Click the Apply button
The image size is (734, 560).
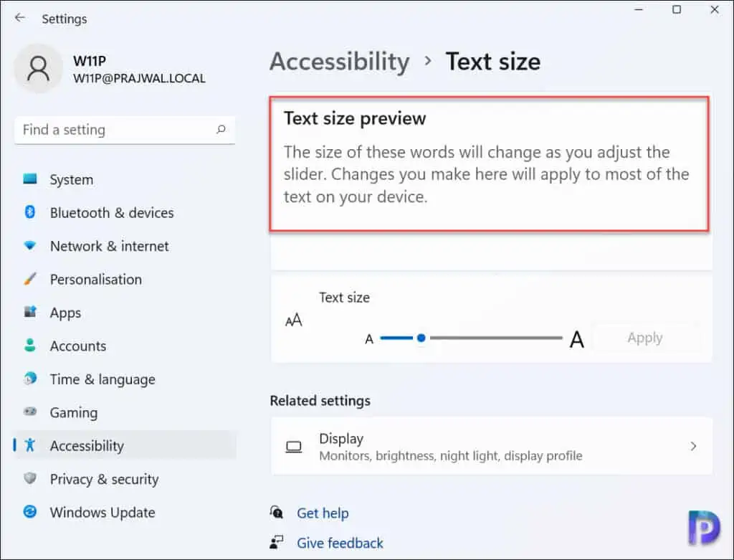tap(644, 338)
